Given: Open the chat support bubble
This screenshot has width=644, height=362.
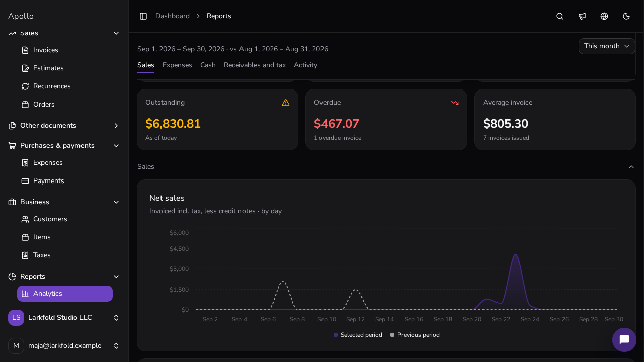Looking at the screenshot, I should click(x=624, y=340).
